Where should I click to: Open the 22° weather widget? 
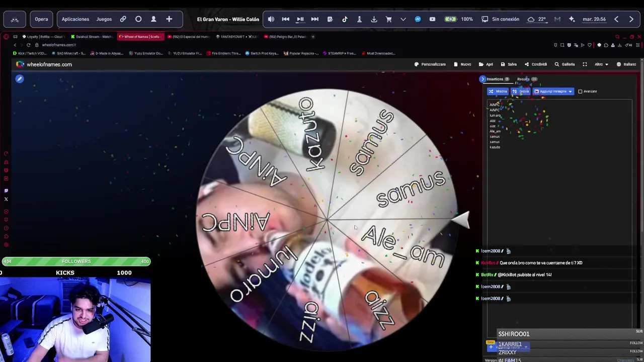pyautogui.click(x=536, y=19)
